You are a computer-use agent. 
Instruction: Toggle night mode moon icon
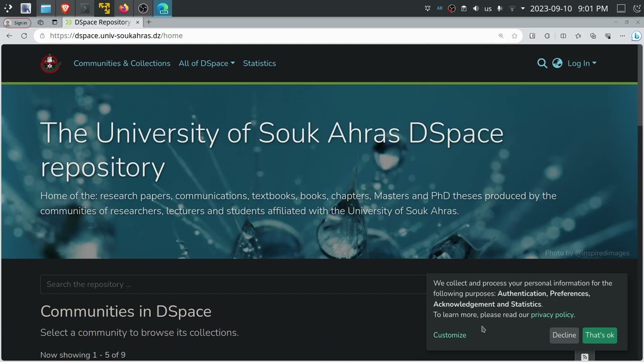(x=636, y=9)
